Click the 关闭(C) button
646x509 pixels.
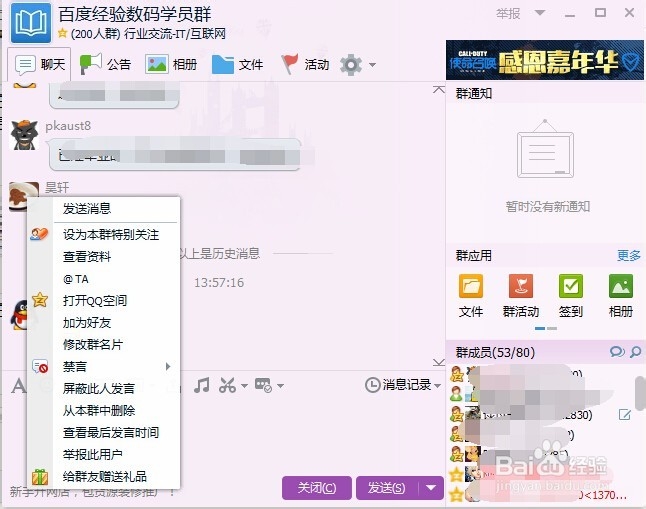coord(316,488)
